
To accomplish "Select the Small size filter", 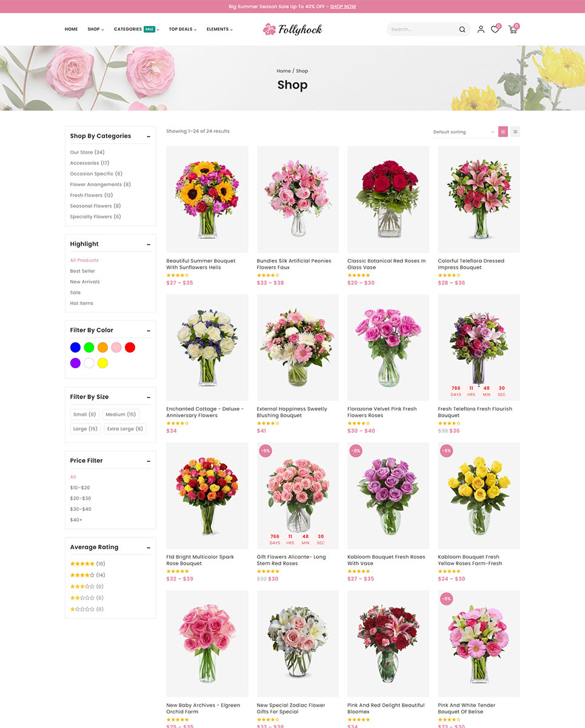I will [84, 414].
